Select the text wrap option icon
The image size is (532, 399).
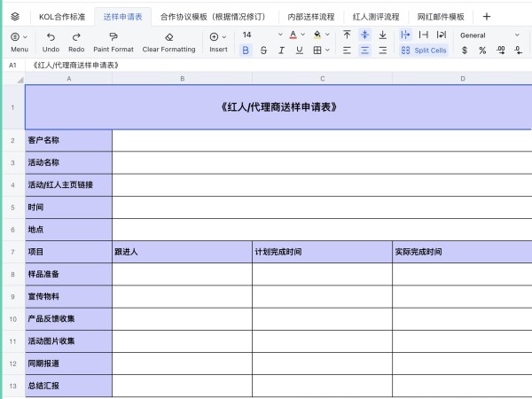tap(442, 35)
